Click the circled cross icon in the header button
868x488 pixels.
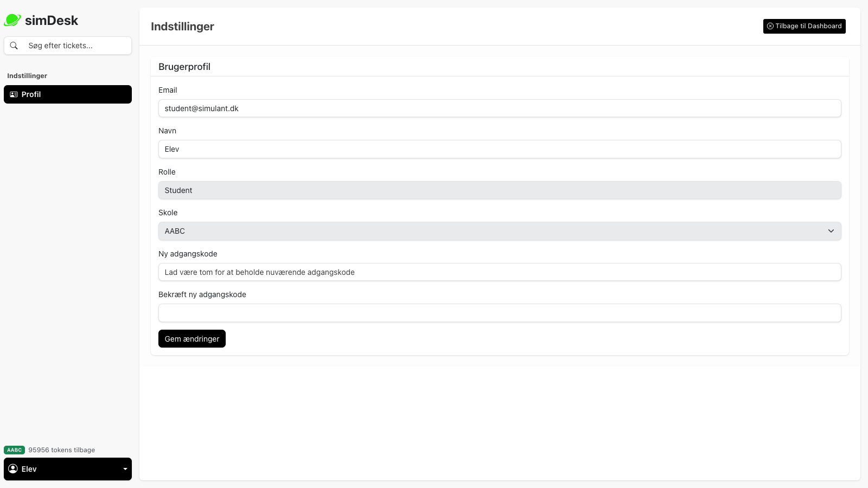(770, 26)
